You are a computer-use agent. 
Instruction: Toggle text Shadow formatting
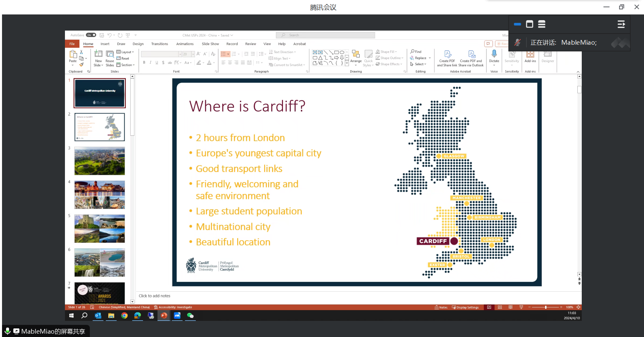click(x=163, y=62)
